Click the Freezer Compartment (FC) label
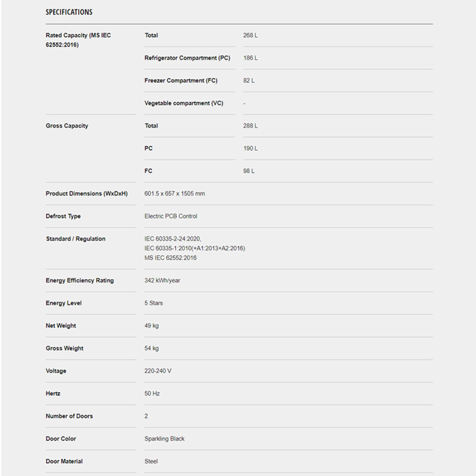 point(181,81)
